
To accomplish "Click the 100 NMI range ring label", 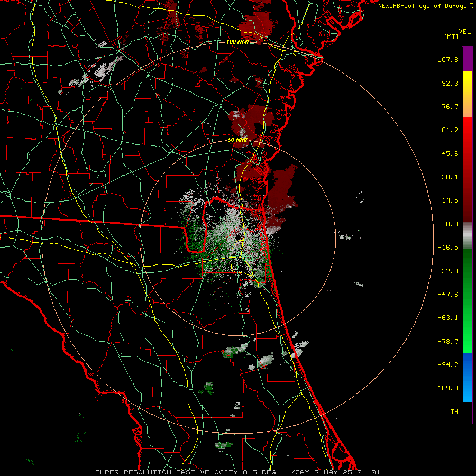I will pos(237,42).
